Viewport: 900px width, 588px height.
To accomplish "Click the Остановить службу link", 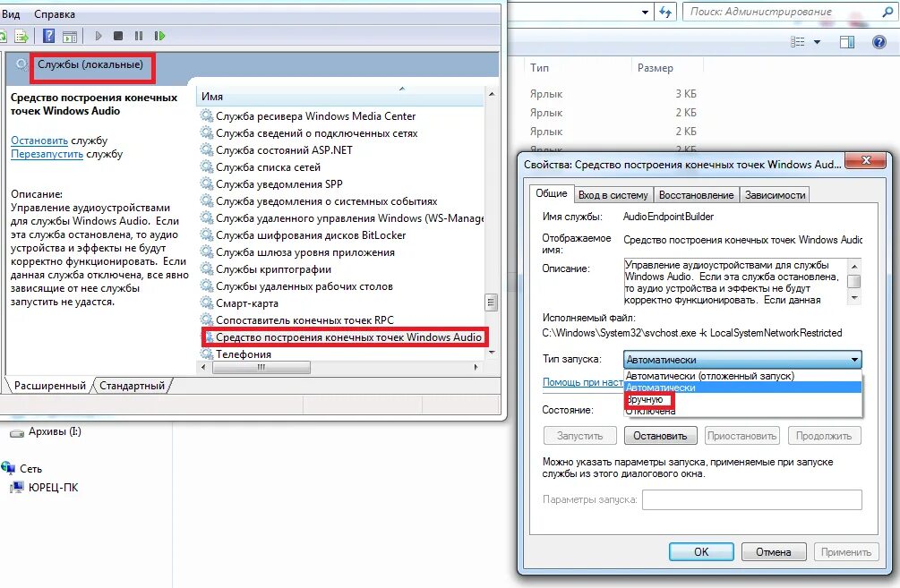I will (39, 141).
